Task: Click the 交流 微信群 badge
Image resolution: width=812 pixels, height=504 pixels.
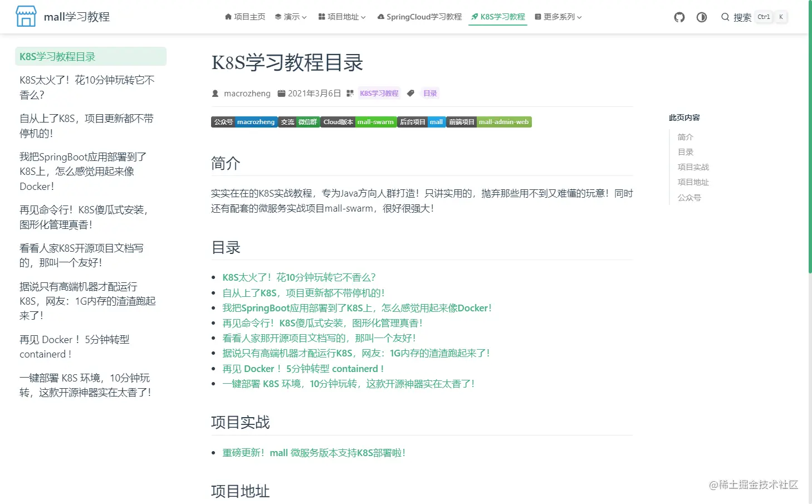Action: coord(299,122)
